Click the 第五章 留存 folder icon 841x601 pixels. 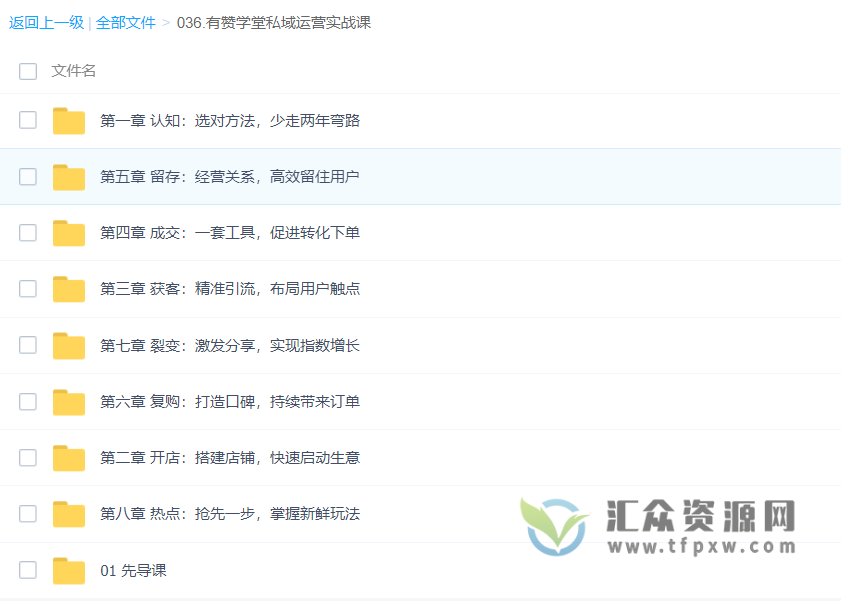pyautogui.click(x=68, y=176)
